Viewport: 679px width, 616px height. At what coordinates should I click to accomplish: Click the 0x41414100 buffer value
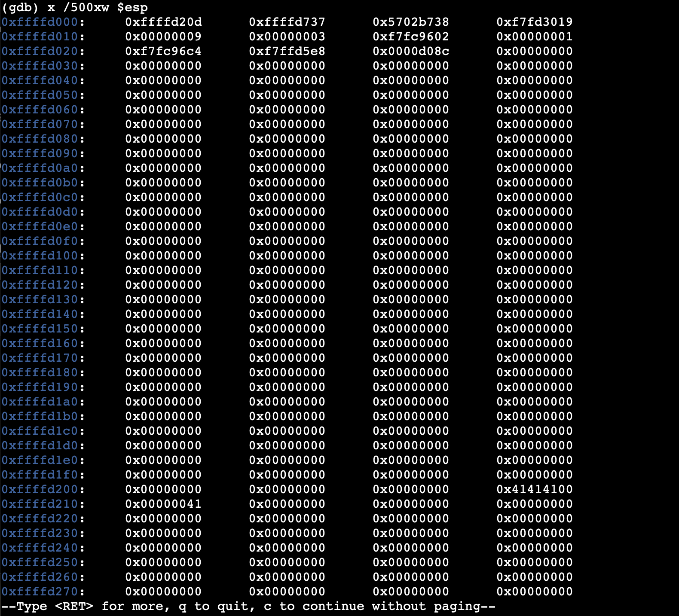[x=535, y=489]
